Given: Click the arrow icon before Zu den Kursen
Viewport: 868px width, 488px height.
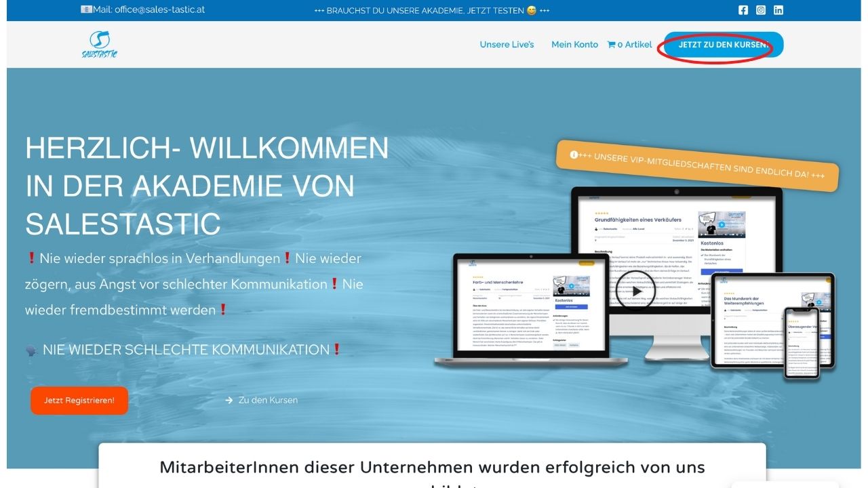Looking at the screenshot, I should [229, 401].
